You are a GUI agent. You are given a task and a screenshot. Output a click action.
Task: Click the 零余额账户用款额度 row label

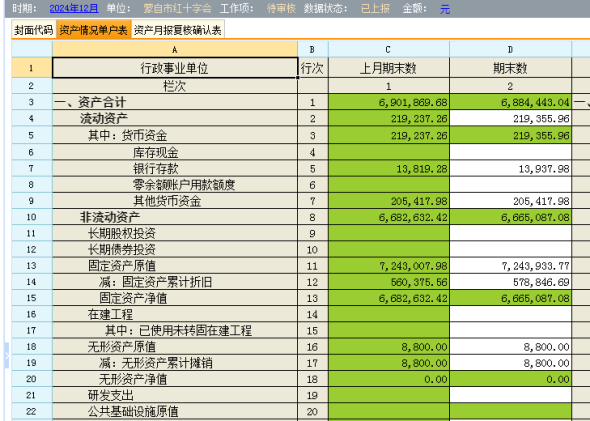[184, 184]
